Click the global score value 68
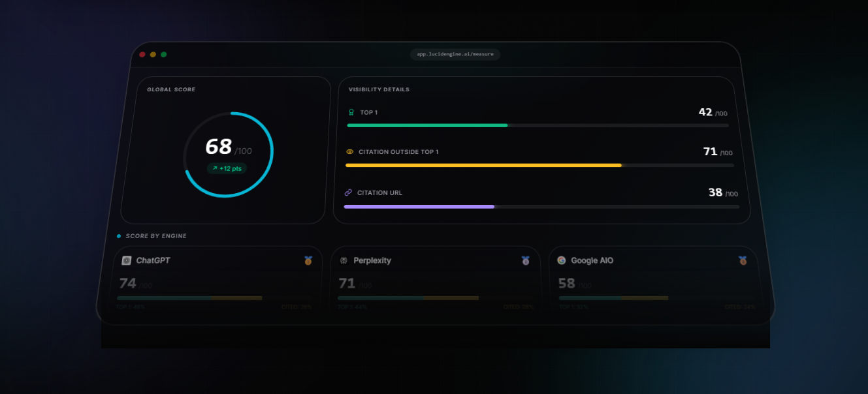868x394 pixels. click(219, 147)
